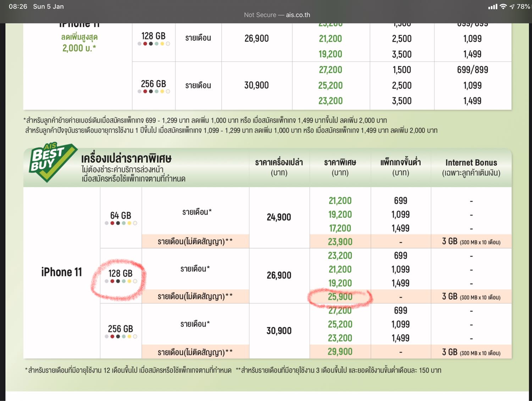Image resolution: width=532 pixels, height=401 pixels.
Task: Click the 'เครื่องเปล่าราคาพิเศษ' heading
Action: click(126, 158)
